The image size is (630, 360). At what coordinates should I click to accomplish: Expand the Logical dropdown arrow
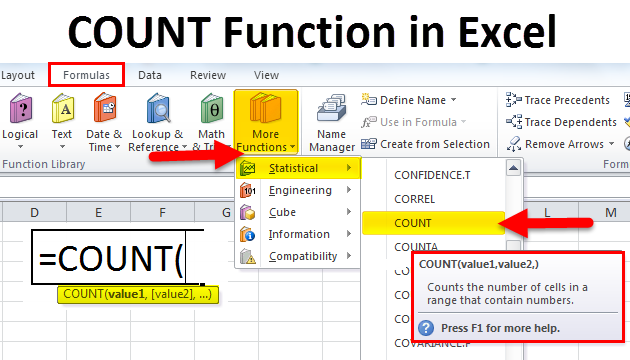20,147
